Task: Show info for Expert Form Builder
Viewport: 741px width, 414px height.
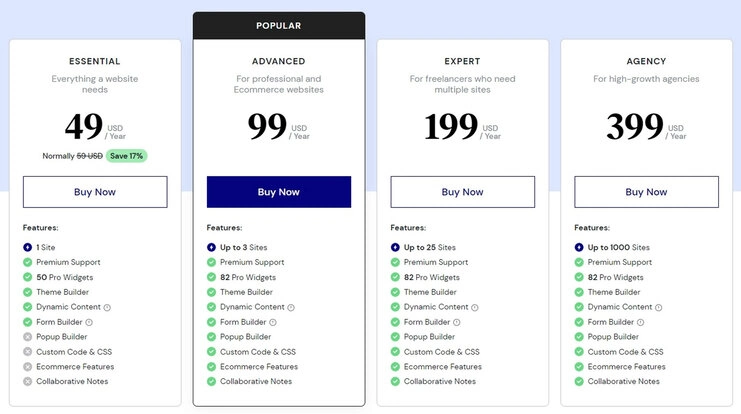Action: click(x=457, y=322)
